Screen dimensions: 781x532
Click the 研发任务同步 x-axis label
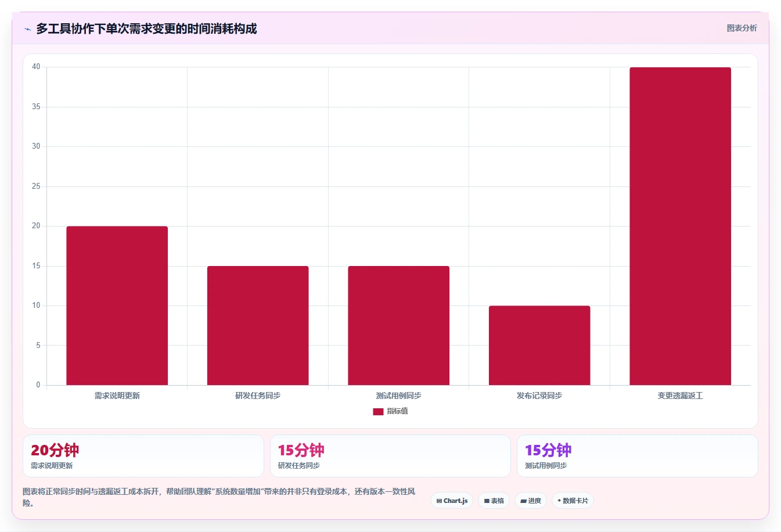coord(258,396)
